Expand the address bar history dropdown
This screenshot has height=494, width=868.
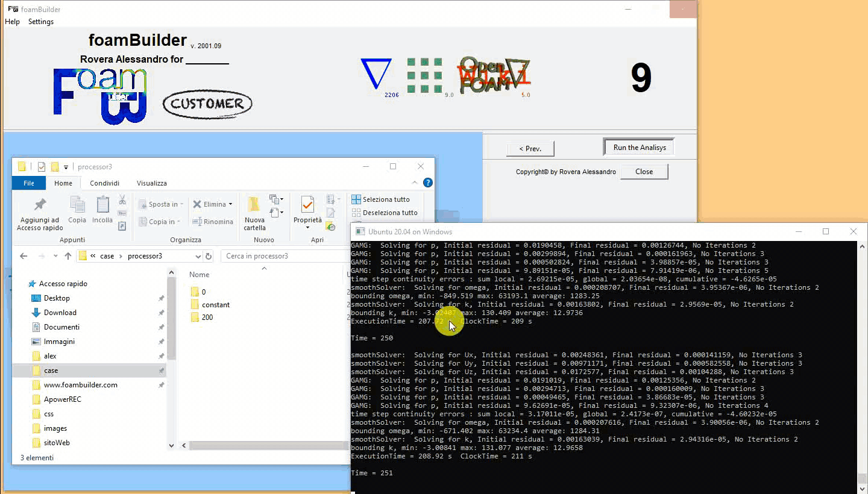pyautogui.click(x=198, y=256)
